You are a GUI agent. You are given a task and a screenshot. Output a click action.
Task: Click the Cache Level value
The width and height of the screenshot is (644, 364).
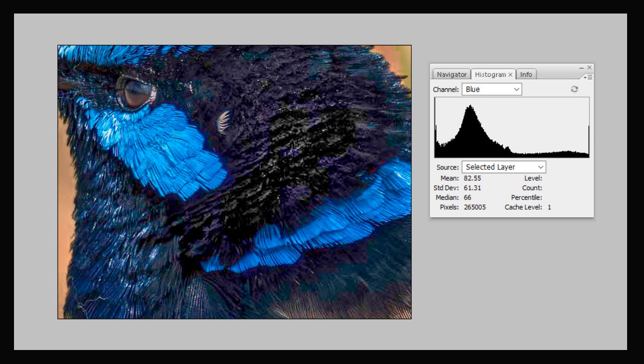549,207
